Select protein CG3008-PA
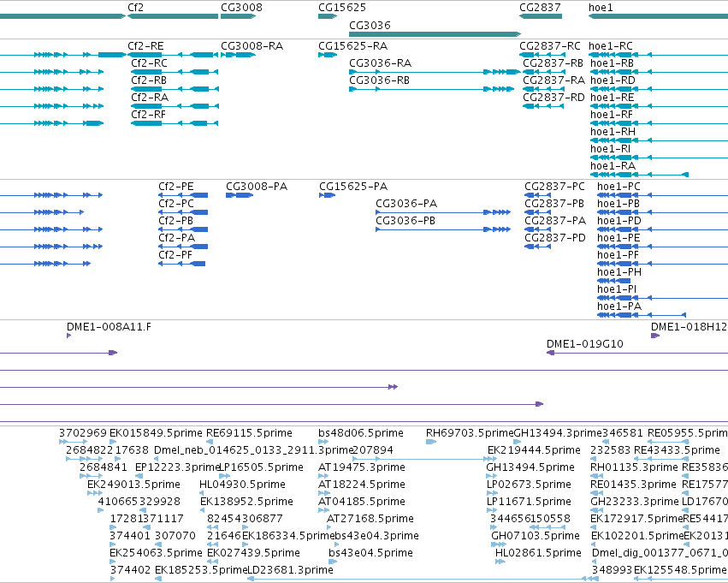Screen dimensions: 728x583 257,187
